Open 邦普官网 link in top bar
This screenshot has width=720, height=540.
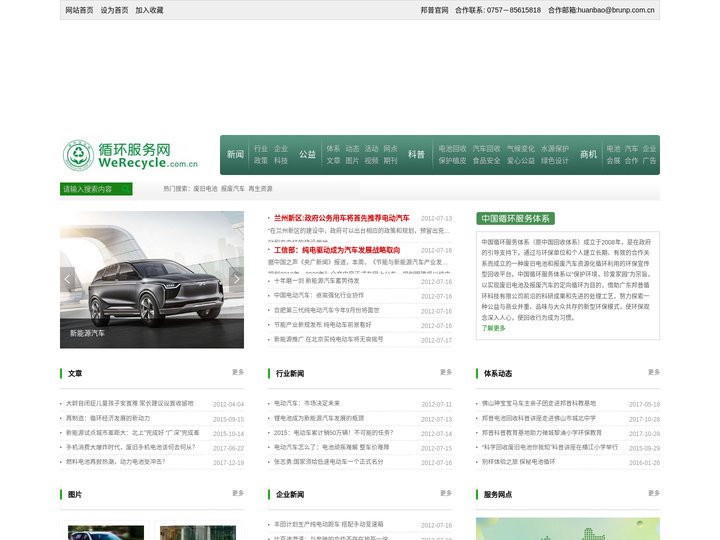(434, 10)
